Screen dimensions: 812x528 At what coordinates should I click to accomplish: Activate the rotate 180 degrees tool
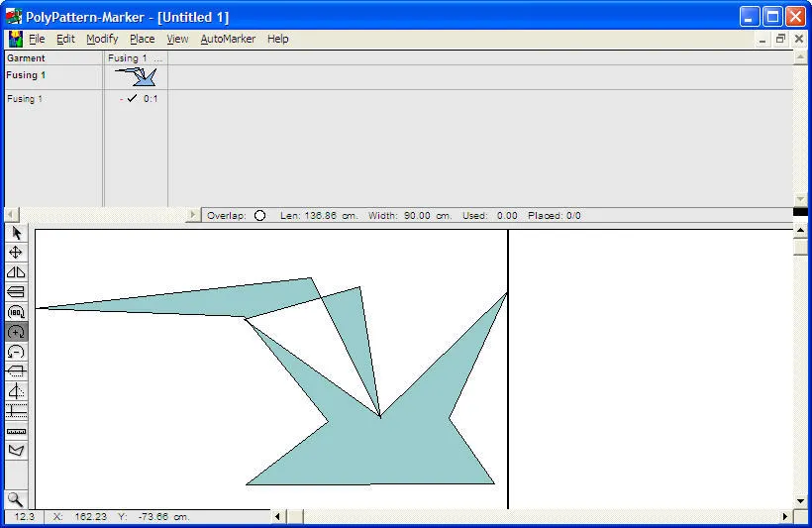pyautogui.click(x=16, y=312)
